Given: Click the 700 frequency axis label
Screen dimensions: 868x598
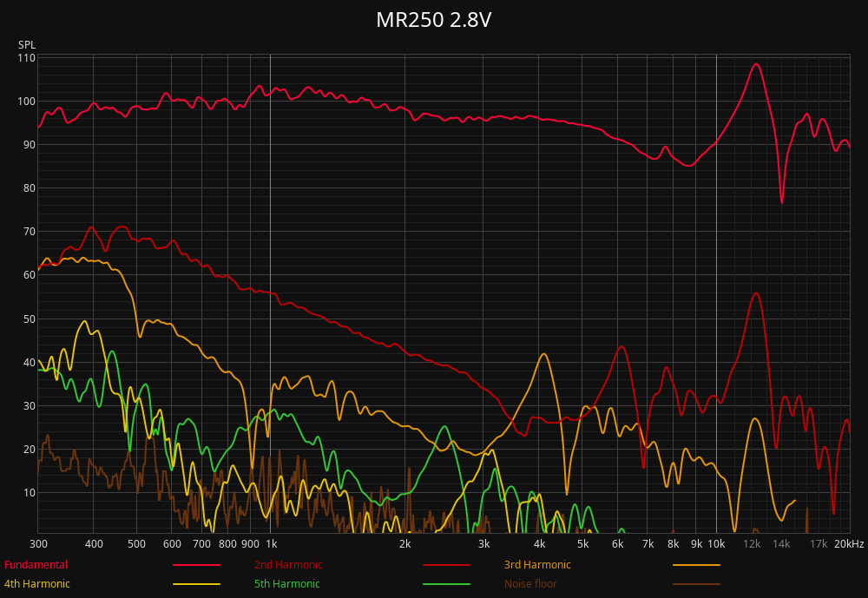Looking at the screenshot, I should (201, 543).
